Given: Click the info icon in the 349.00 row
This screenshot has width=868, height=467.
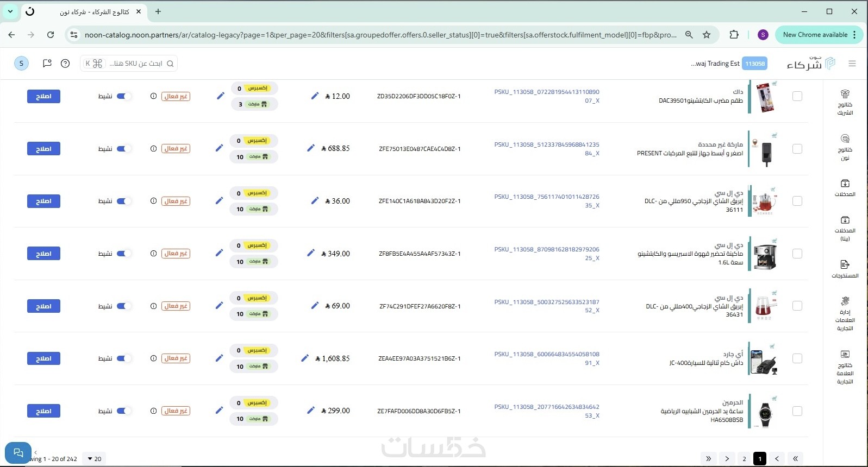Looking at the screenshot, I should pyautogui.click(x=153, y=253).
